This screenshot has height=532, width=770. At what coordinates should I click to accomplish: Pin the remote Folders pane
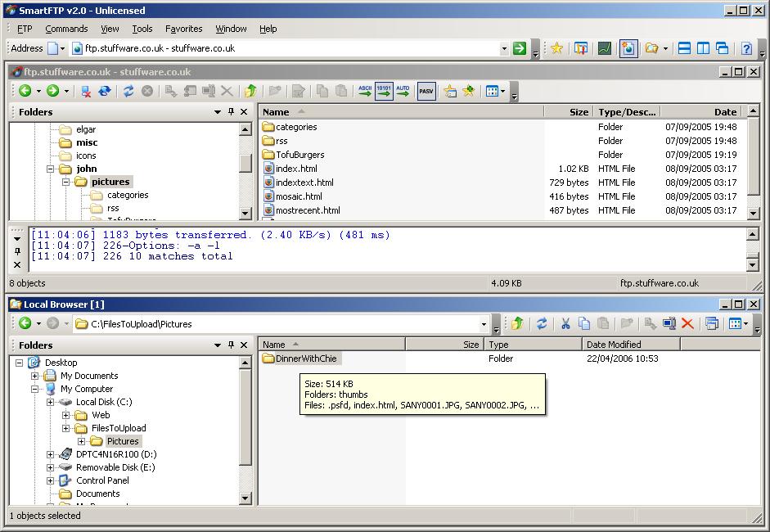(x=231, y=112)
